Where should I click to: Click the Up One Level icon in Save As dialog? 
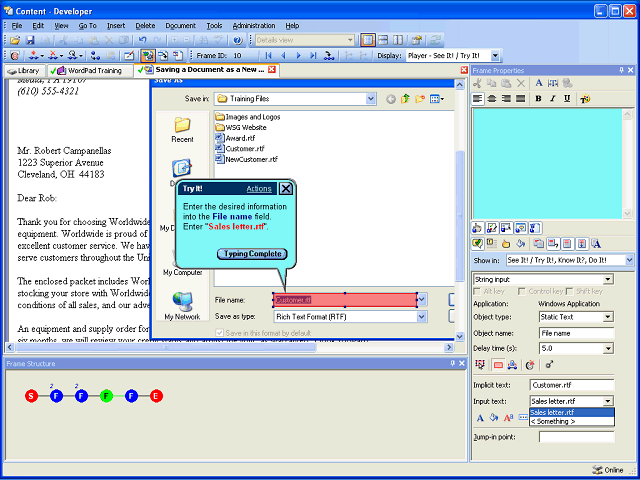(x=405, y=99)
